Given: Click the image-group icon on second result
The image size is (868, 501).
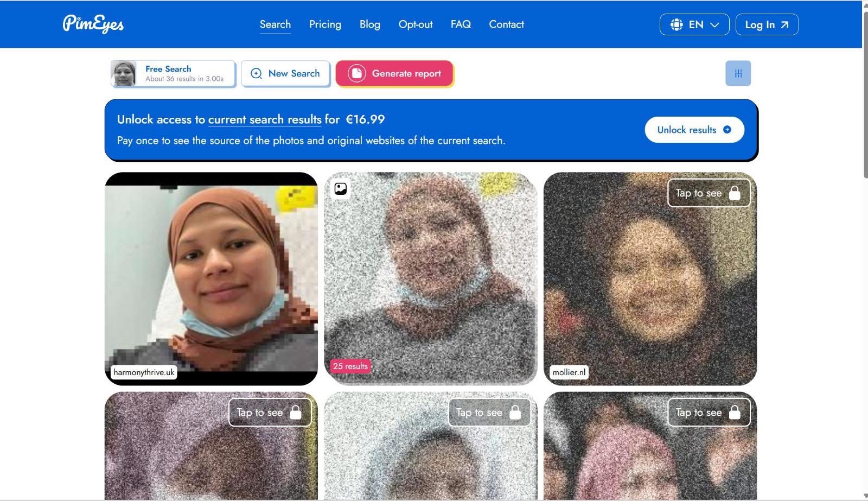Looking at the screenshot, I should 341,189.
